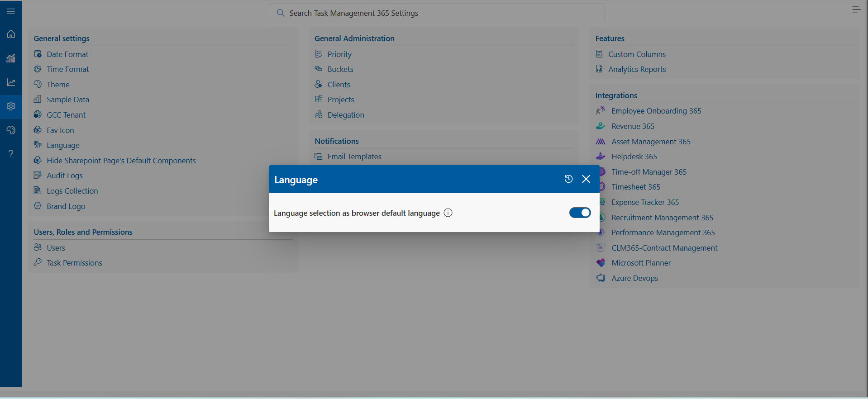Open Performance Management 365 integration
Screen dimensions: 868x399
tap(663, 233)
